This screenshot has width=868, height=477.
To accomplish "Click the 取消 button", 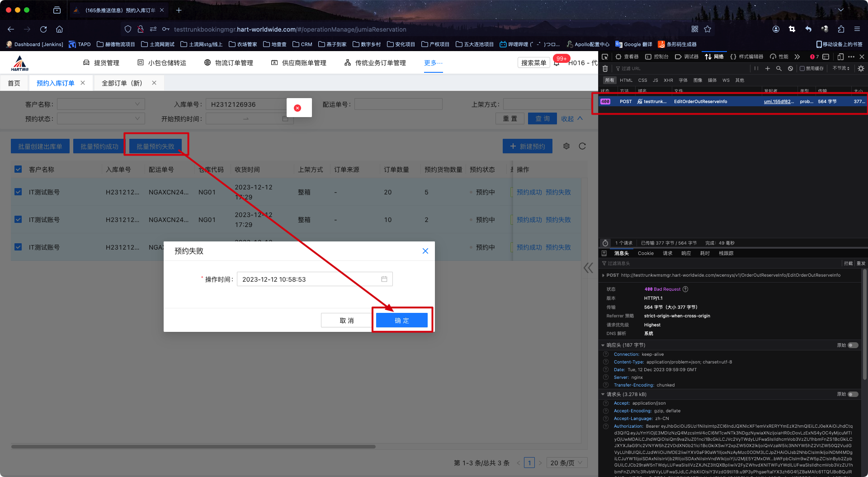I will click(346, 320).
